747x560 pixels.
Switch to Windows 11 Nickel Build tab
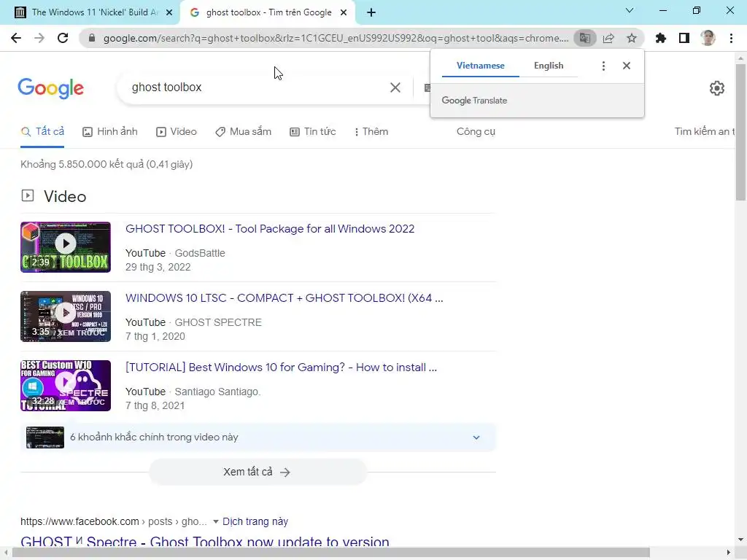point(94,12)
